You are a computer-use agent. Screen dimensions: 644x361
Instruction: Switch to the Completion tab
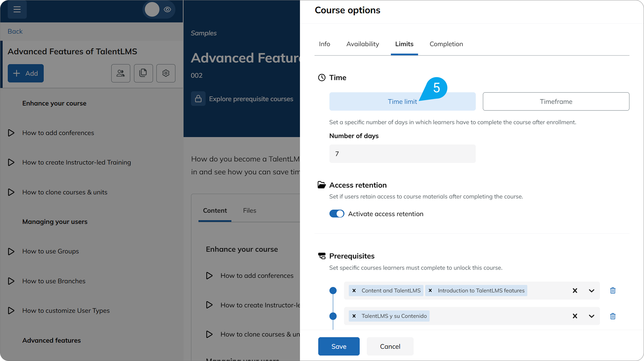(x=446, y=44)
